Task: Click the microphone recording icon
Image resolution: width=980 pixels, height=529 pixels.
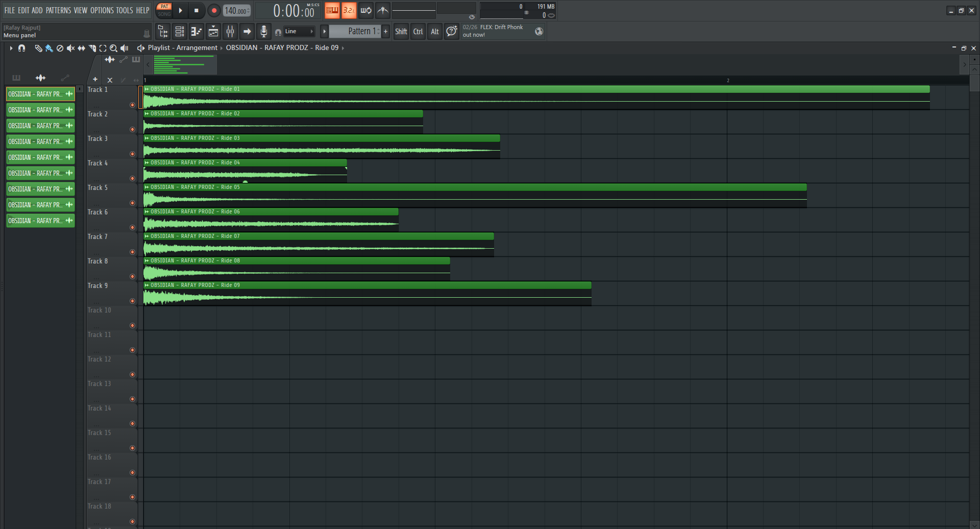Action: [x=263, y=32]
